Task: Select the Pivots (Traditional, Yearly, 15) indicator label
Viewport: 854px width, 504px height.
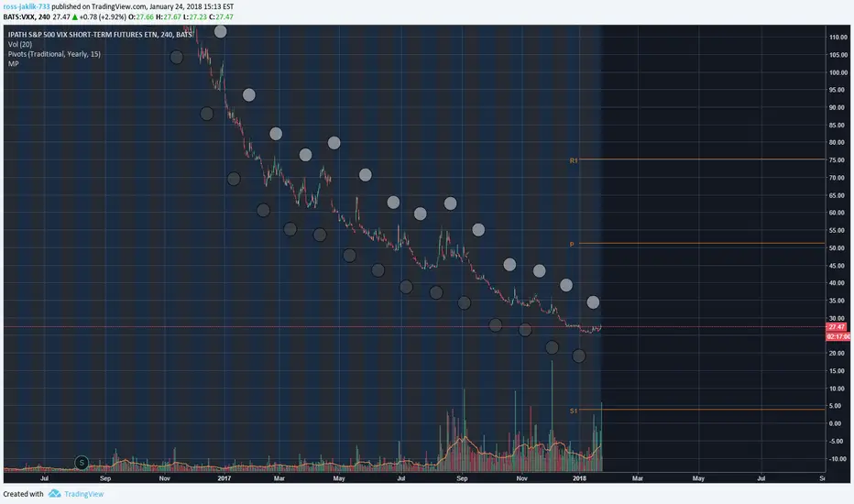Action: pos(54,54)
